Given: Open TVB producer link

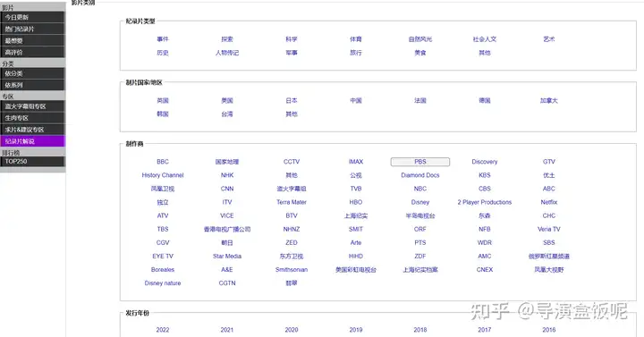Looking at the screenshot, I should coord(356,189).
